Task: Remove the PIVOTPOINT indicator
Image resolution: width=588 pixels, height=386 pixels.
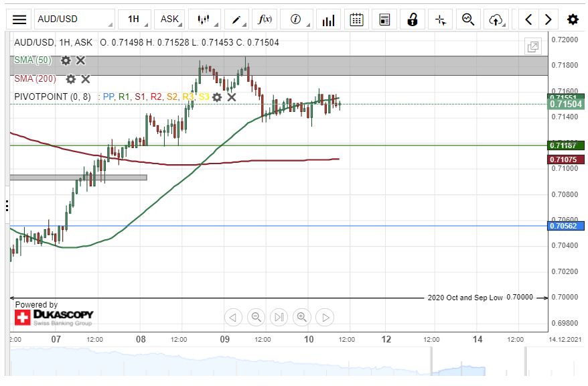Action: click(232, 97)
